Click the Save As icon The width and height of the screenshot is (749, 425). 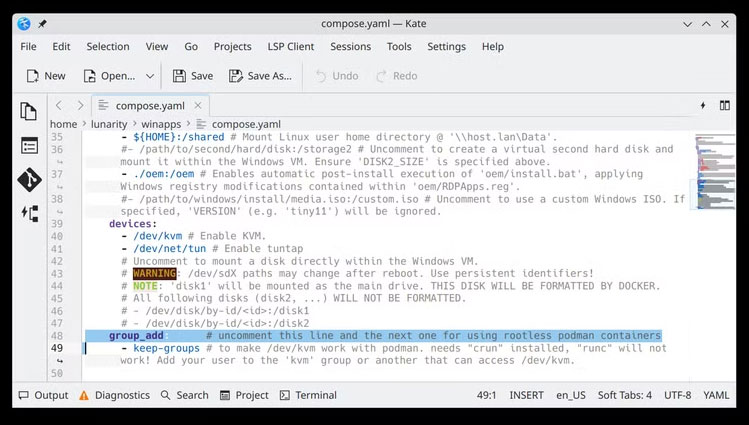click(235, 76)
